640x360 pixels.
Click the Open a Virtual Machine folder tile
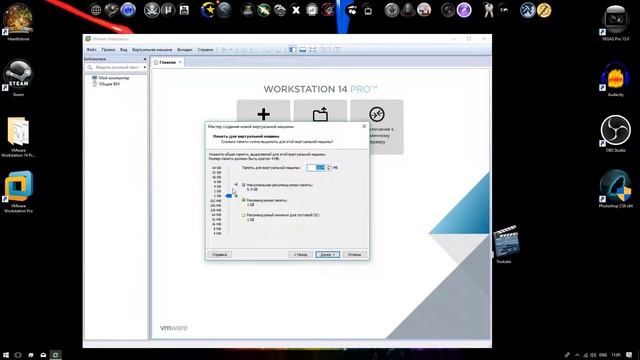[x=320, y=111]
